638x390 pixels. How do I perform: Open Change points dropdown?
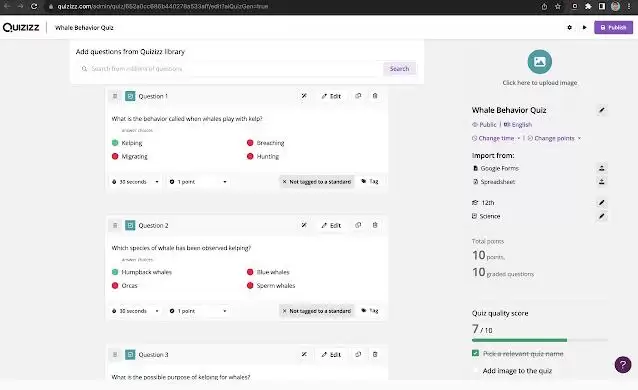click(554, 138)
